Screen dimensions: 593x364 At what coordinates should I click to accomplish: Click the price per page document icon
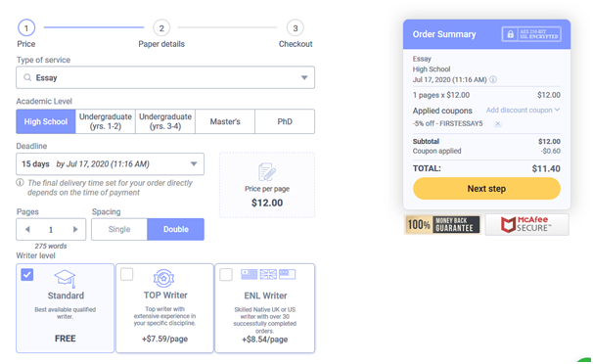click(x=267, y=172)
